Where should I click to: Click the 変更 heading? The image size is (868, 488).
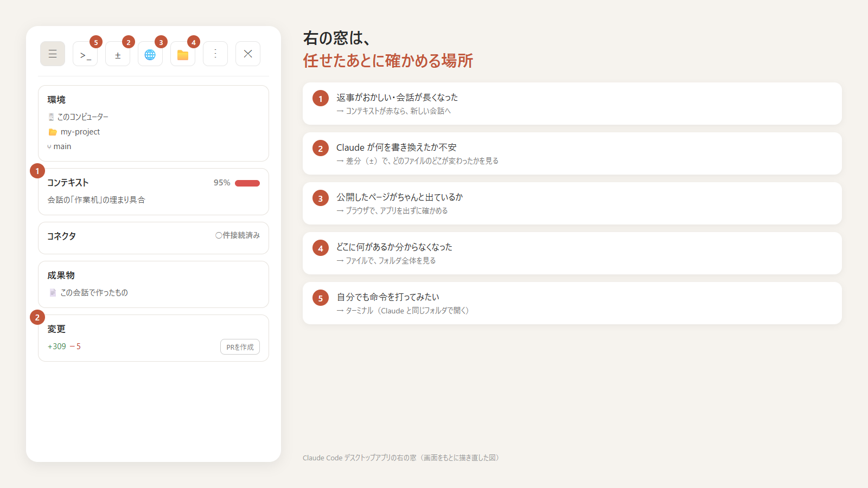[56, 329]
